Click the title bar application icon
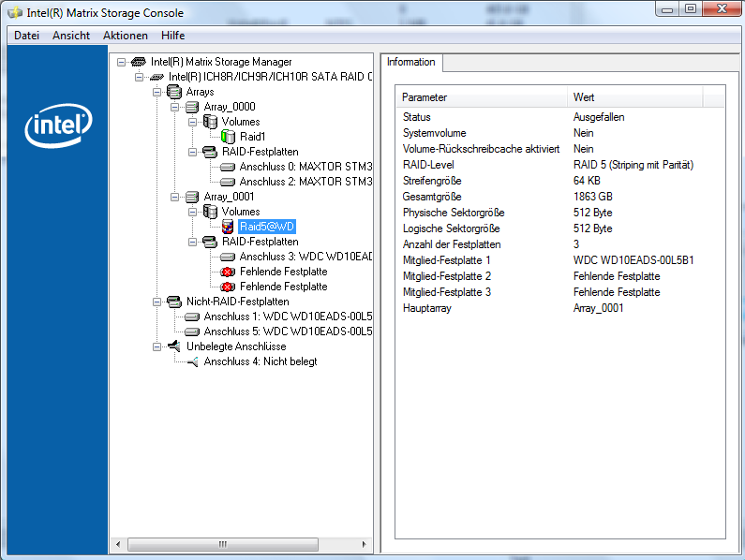Viewport: 745px width, 560px height. click(x=15, y=13)
